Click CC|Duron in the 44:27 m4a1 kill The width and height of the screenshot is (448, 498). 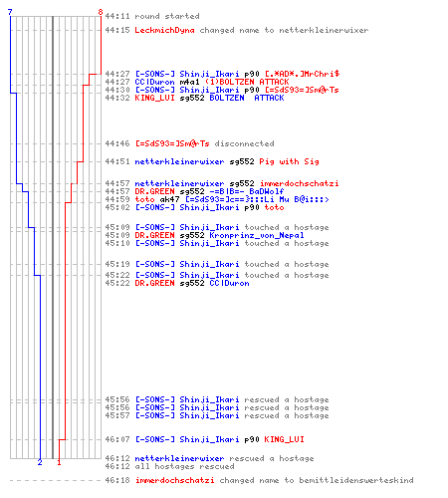[x=154, y=82]
